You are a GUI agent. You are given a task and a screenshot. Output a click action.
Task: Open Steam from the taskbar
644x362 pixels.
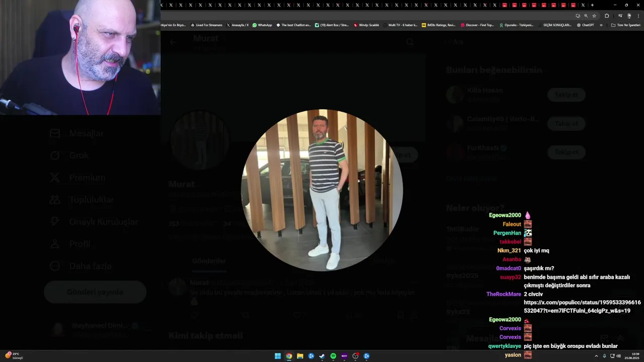pos(322,356)
